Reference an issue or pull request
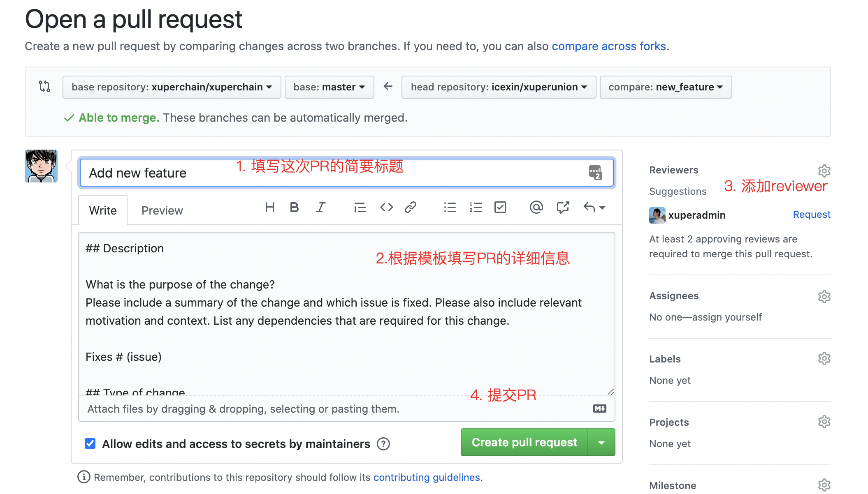This screenshot has height=494, width=868. pos(563,208)
